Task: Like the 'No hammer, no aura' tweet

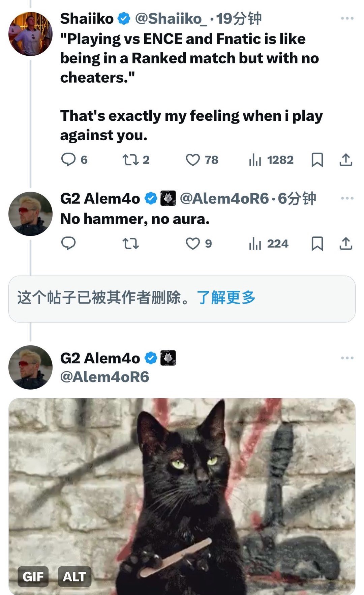Action: coord(193,244)
